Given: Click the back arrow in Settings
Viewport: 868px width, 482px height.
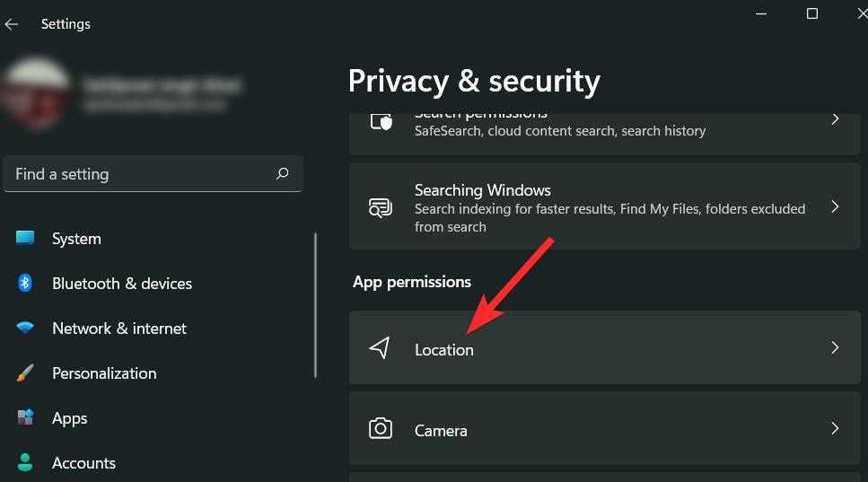Looking at the screenshot, I should tap(12, 24).
